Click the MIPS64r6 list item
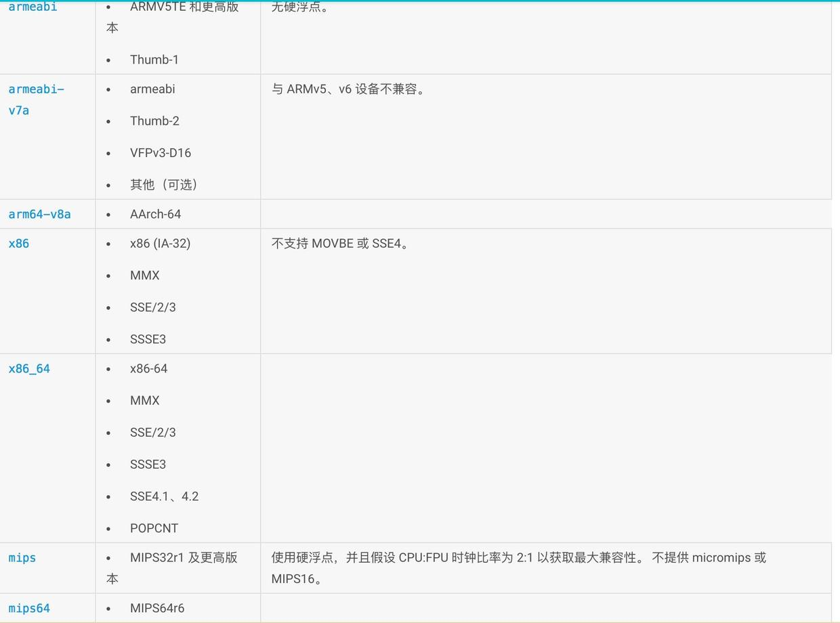Screen dimensions: 840x623 click(x=157, y=607)
